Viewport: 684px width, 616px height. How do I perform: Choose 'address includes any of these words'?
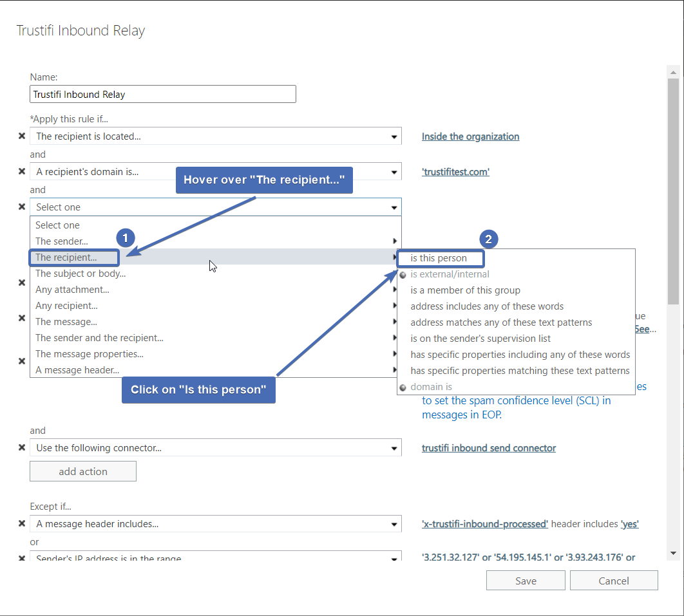coord(516,306)
